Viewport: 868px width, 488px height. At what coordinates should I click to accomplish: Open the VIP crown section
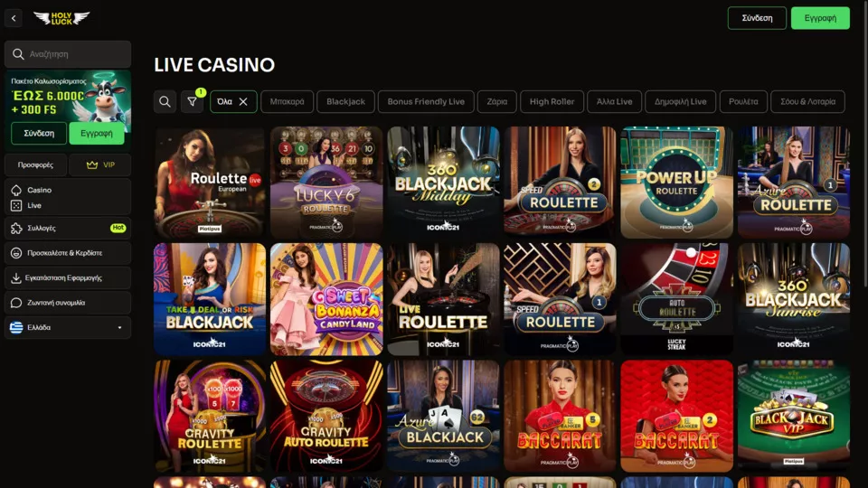pos(100,164)
